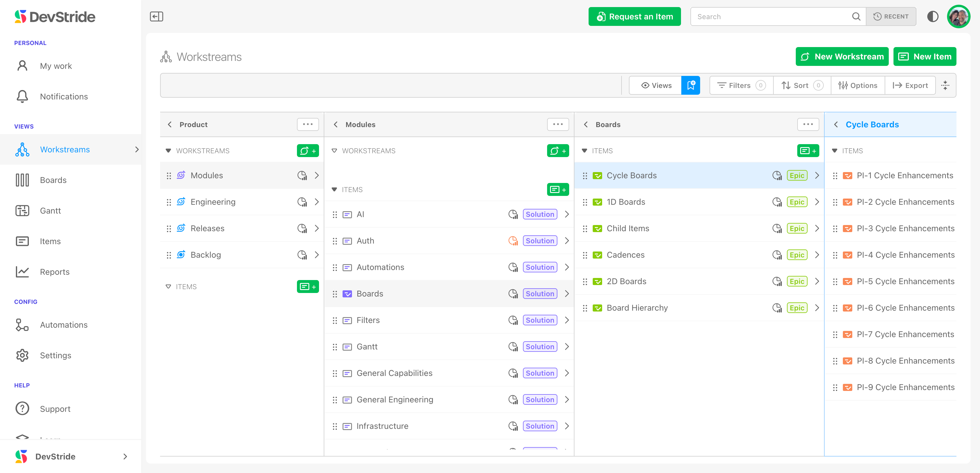Click the New Workstream button
Screen dimensions: 980x473
(x=841, y=56)
